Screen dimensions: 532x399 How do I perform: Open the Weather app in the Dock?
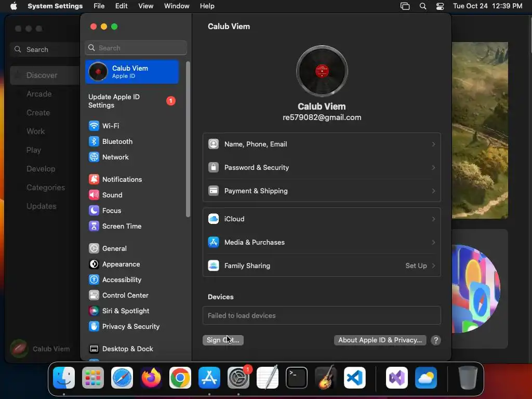point(426,378)
